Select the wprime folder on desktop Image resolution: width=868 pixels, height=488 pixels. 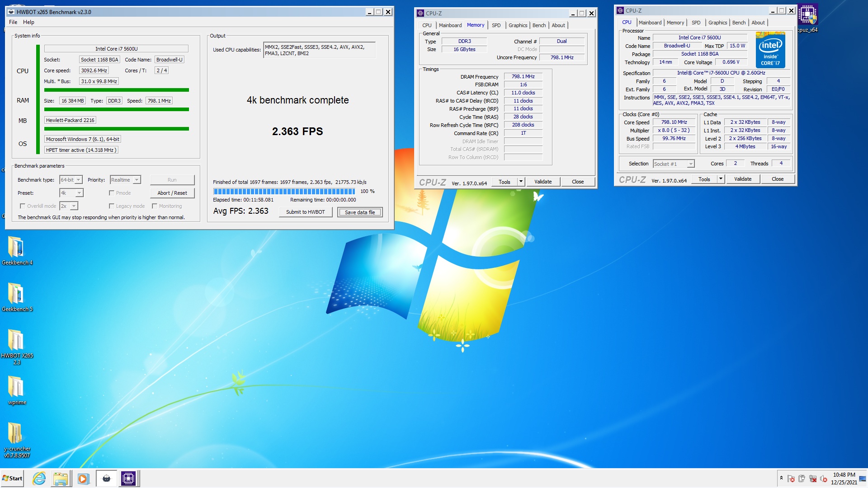(16, 390)
